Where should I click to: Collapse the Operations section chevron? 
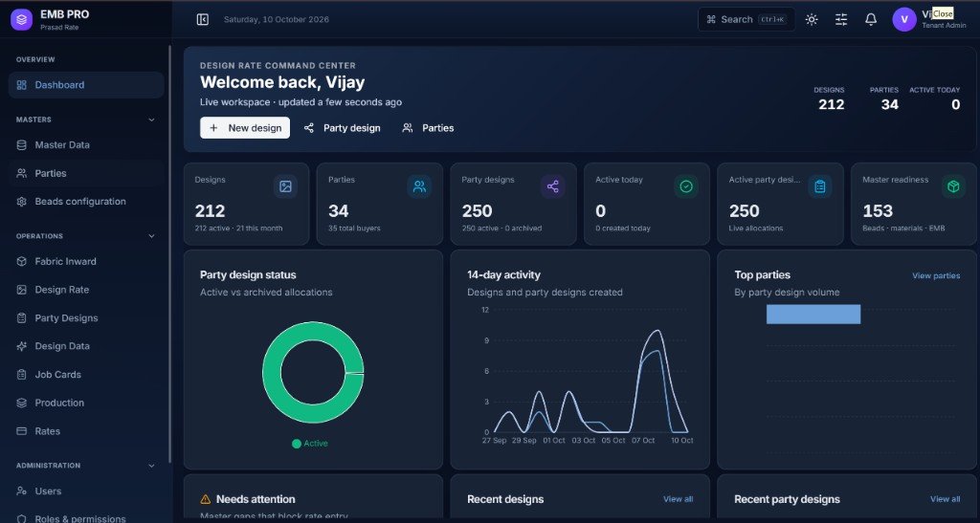151,236
